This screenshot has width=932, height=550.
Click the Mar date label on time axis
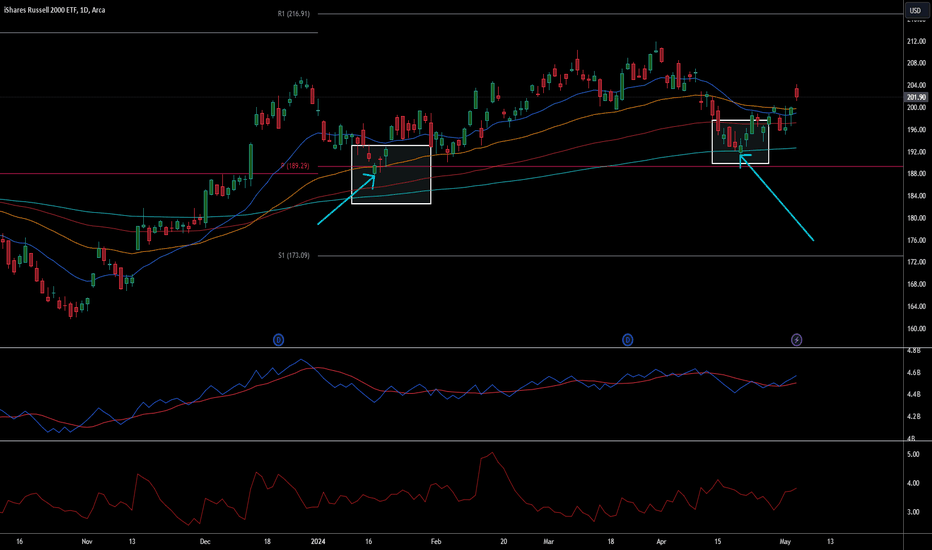tap(548, 542)
